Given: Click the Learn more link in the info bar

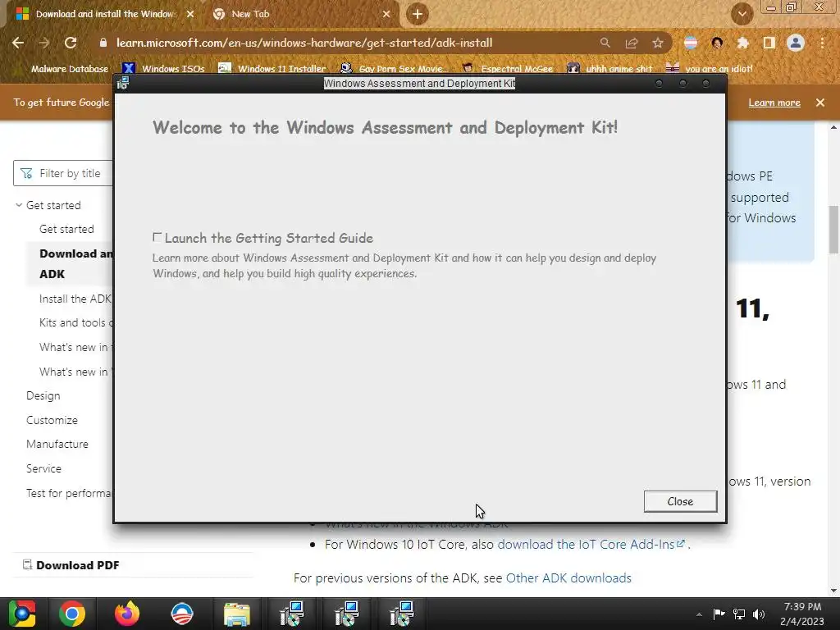Looking at the screenshot, I should pos(774,103).
